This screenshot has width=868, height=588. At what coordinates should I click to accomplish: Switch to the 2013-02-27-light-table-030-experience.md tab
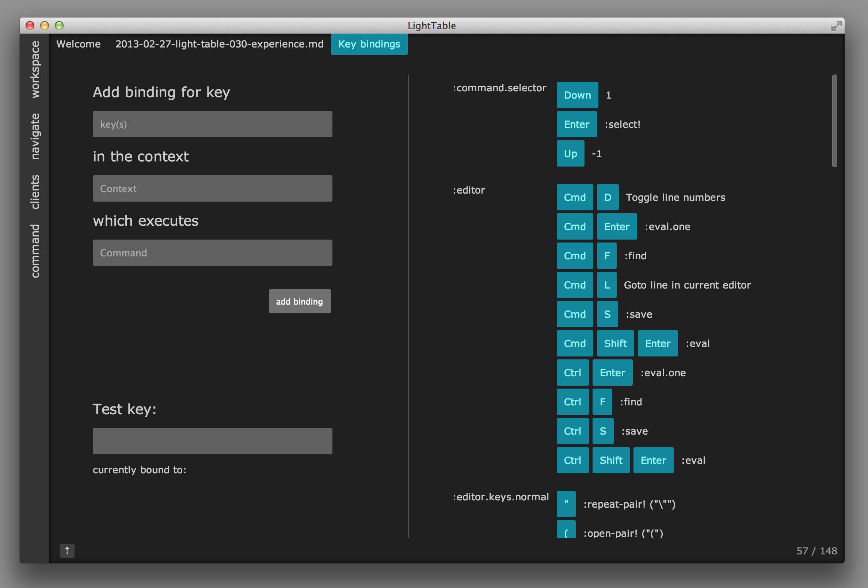[x=219, y=44]
